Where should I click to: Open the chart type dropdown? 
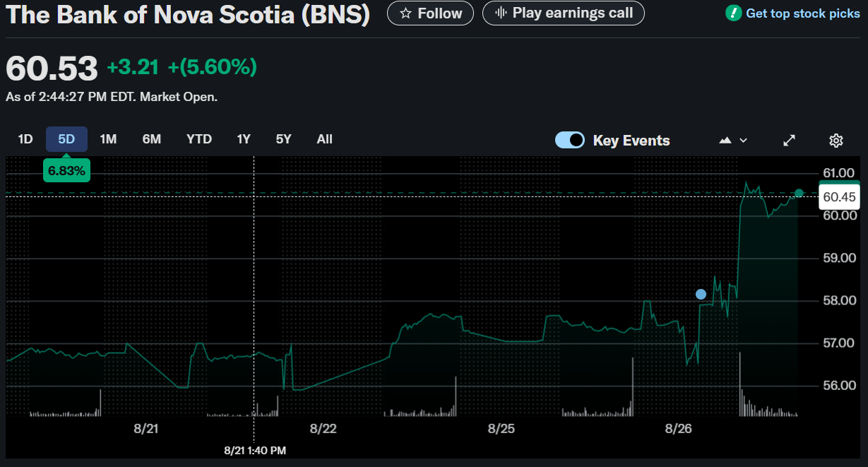point(733,141)
